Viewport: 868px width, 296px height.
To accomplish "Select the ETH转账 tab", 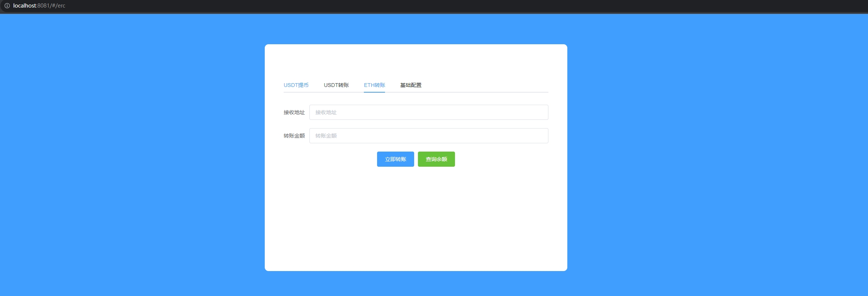I will (x=374, y=85).
